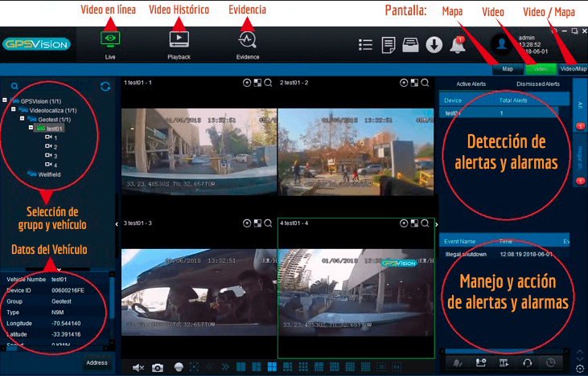Click the alarm bell action icon below events

tap(458, 363)
